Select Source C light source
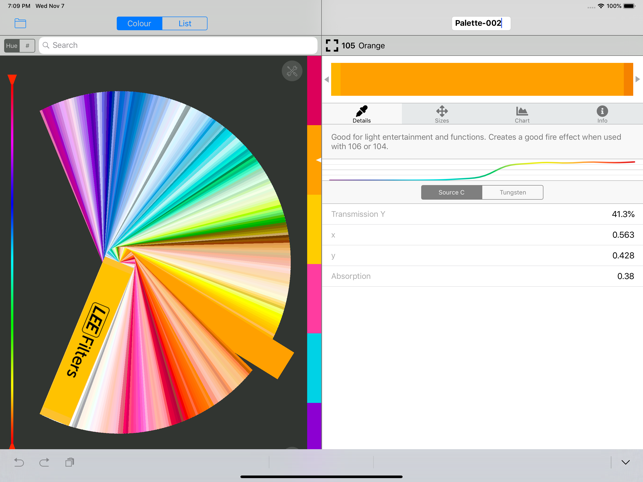The height and width of the screenshot is (482, 643). click(x=451, y=192)
